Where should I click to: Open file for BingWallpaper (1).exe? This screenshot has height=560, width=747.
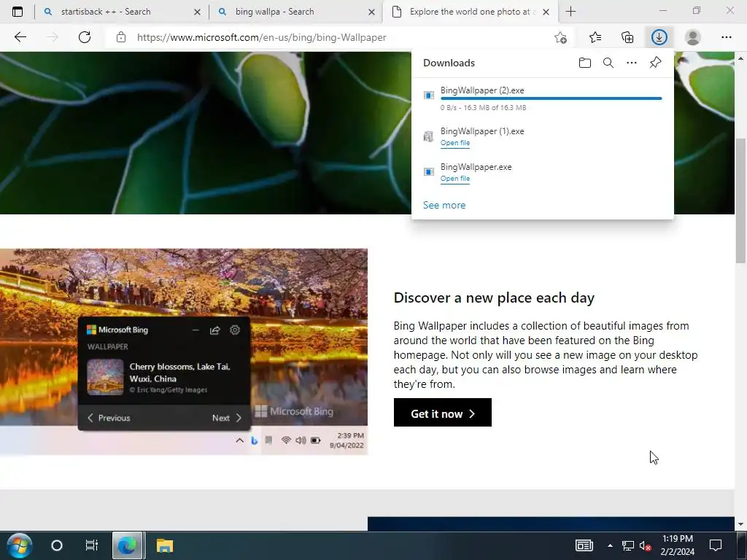455,143
